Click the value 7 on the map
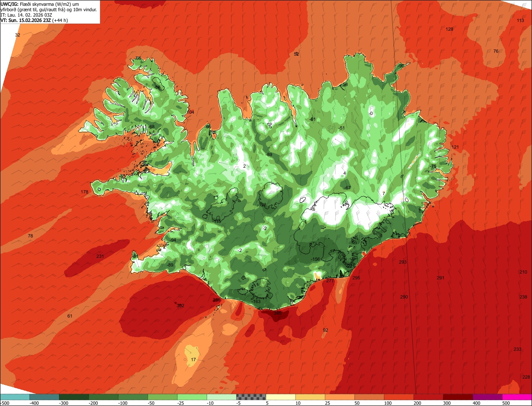Screen dimensions: 532x406 [x=384, y=193]
